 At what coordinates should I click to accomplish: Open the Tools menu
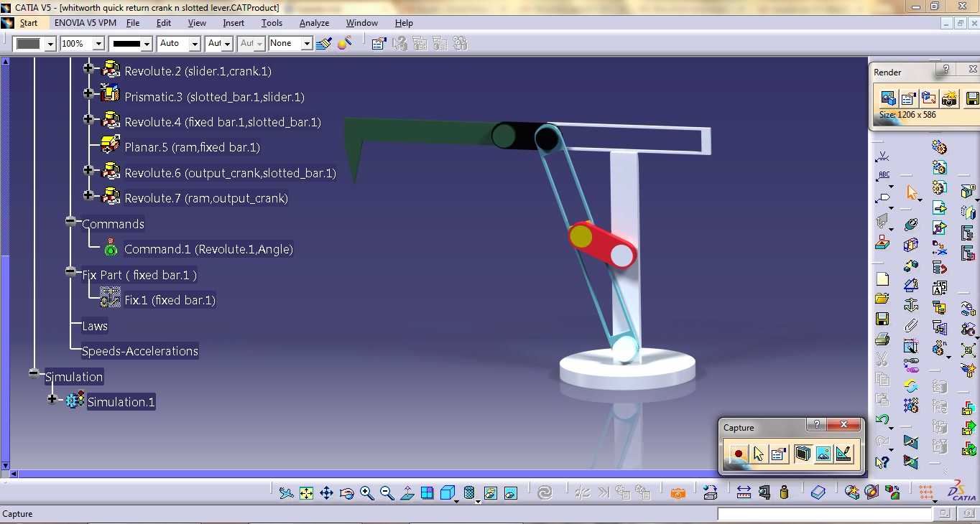click(272, 23)
